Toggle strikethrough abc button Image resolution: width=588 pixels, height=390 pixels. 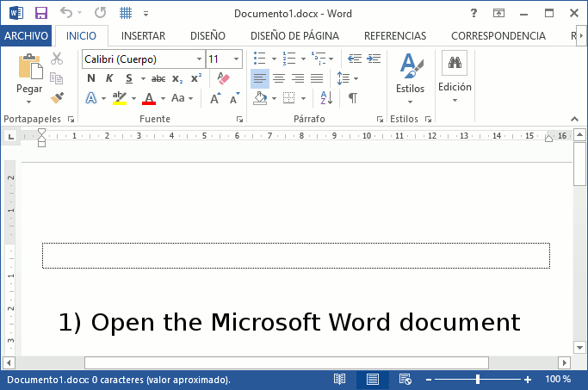[158, 78]
